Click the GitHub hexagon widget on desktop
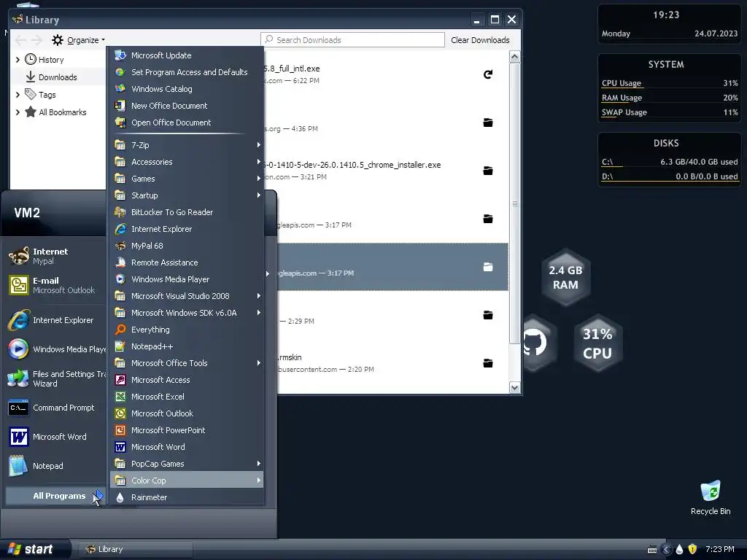 pos(536,343)
